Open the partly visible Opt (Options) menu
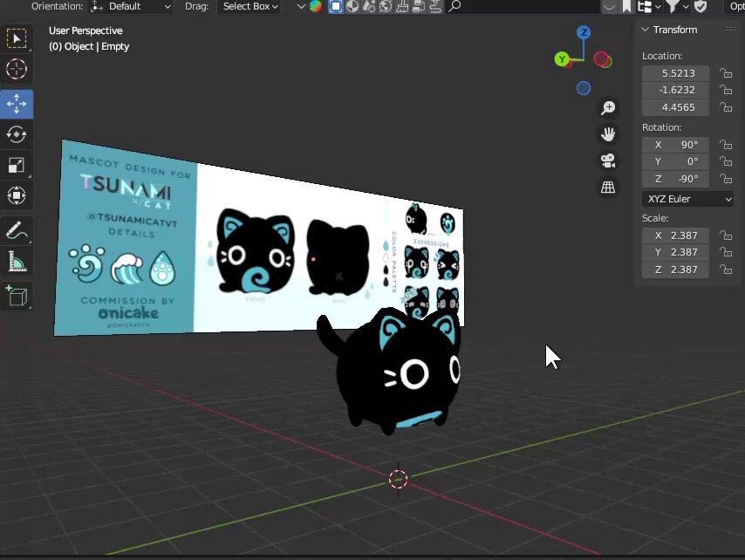 pos(735,7)
